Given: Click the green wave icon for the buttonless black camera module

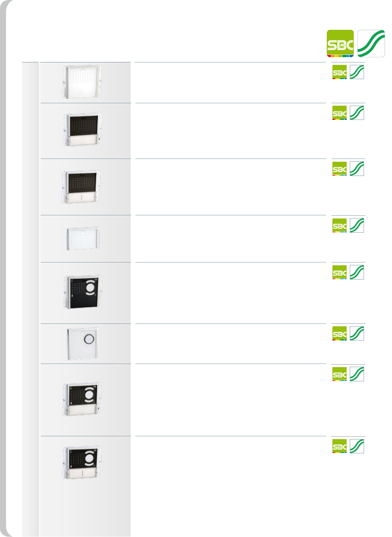Looking at the screenshot, I should point(357,272).
